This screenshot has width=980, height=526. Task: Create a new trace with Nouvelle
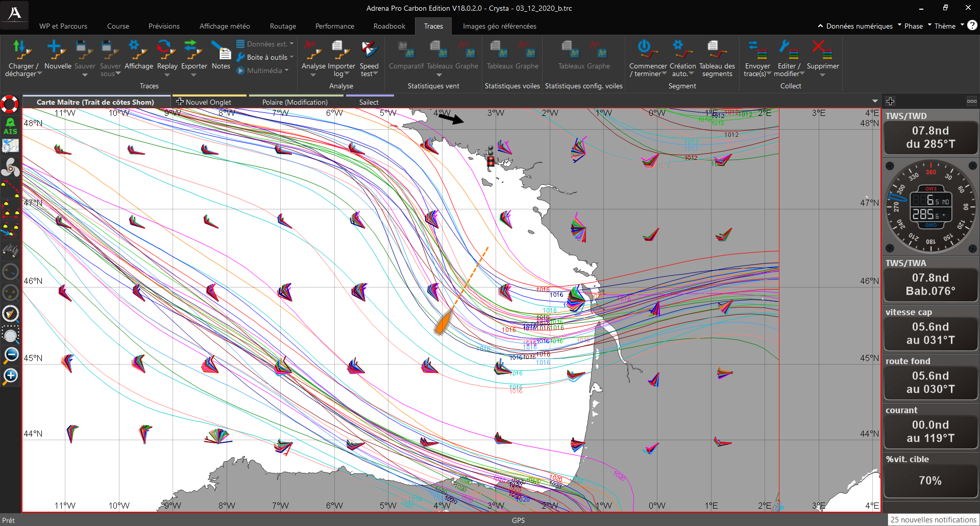coord(57,50)
